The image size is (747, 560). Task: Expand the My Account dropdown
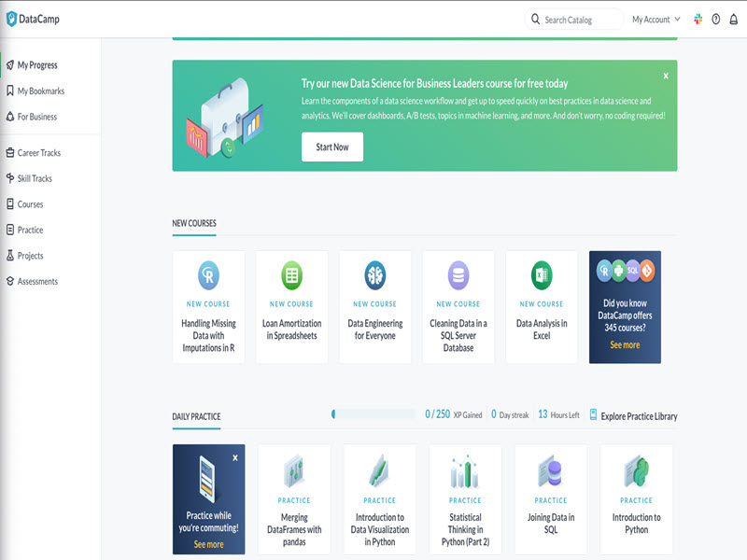656,20
